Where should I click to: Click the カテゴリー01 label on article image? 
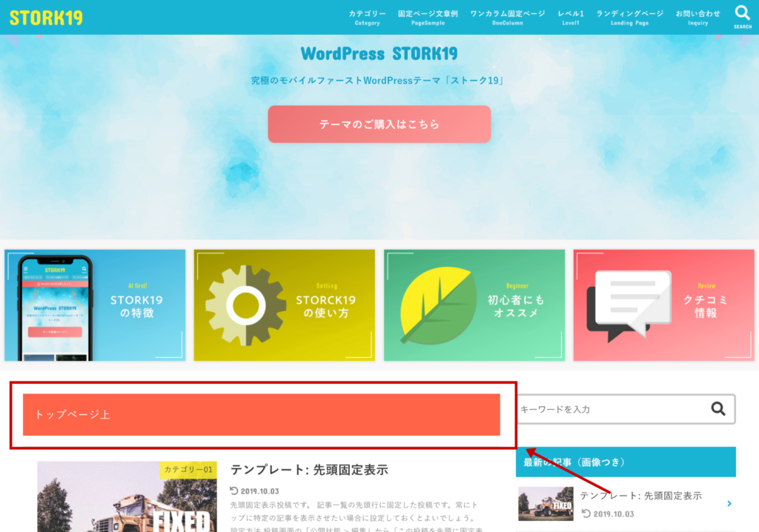(x=188, y=470)
